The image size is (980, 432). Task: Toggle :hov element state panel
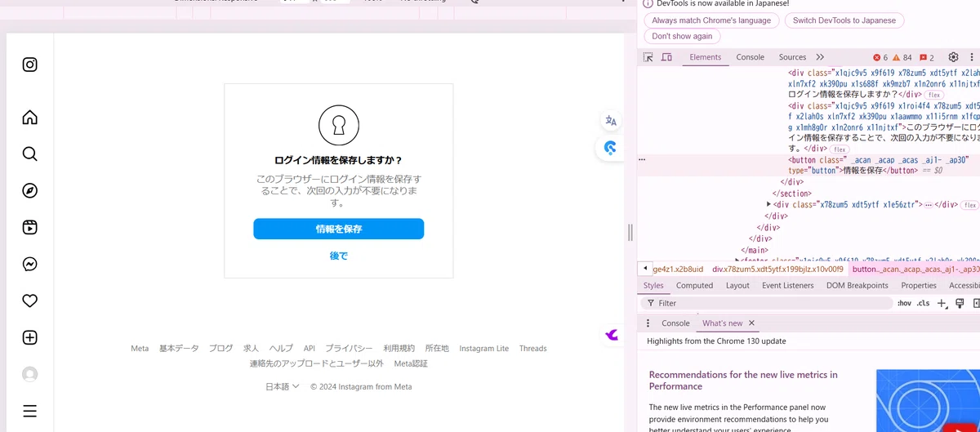tap(904, 303)
